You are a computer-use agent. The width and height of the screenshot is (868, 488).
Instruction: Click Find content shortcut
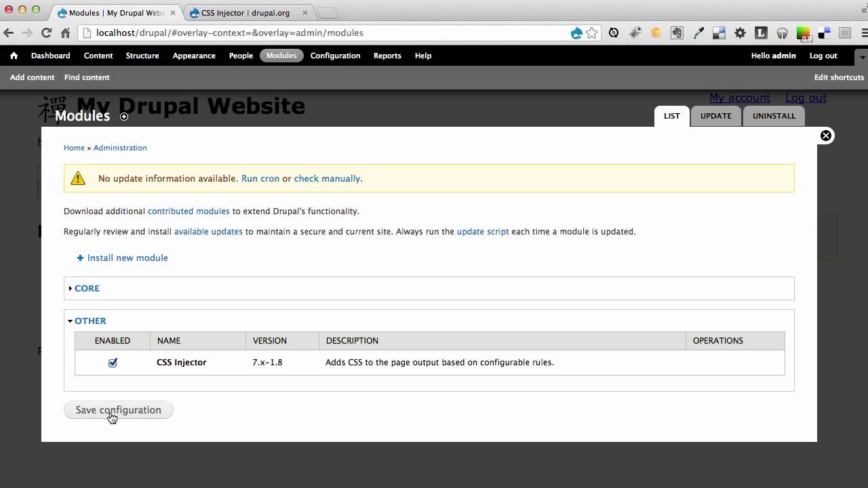(x=87, y=77)
